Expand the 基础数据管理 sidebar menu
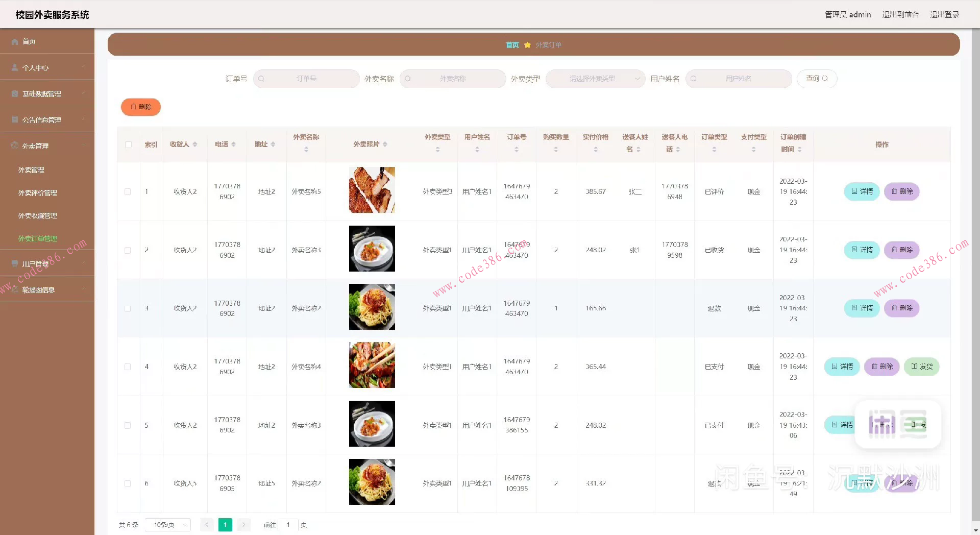Image resolution: width=980 pixels, height=535 pixels. 47,93
